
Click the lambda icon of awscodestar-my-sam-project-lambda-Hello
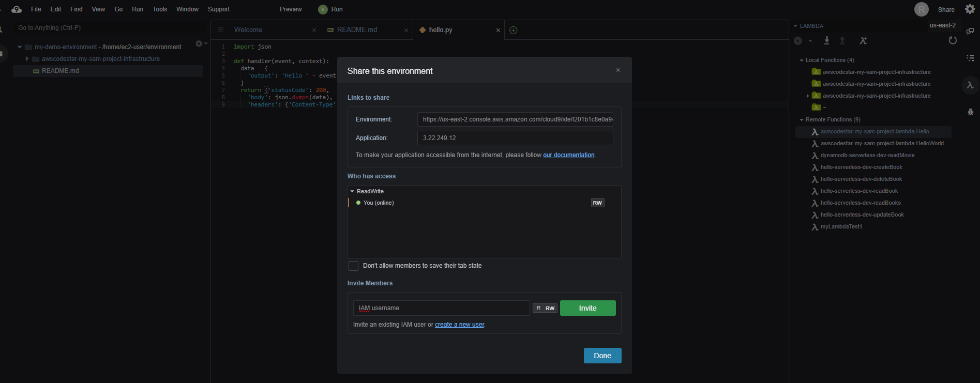[x=815, y=132]
